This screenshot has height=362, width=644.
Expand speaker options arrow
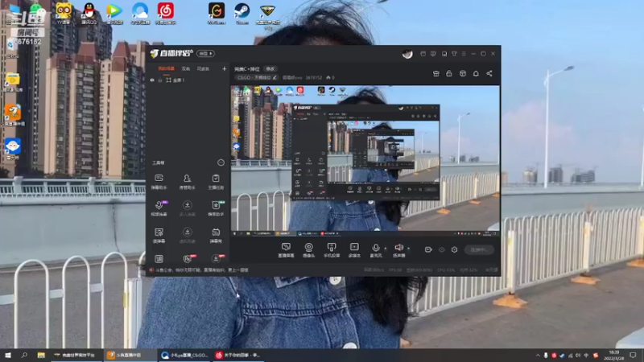point(408,249)
